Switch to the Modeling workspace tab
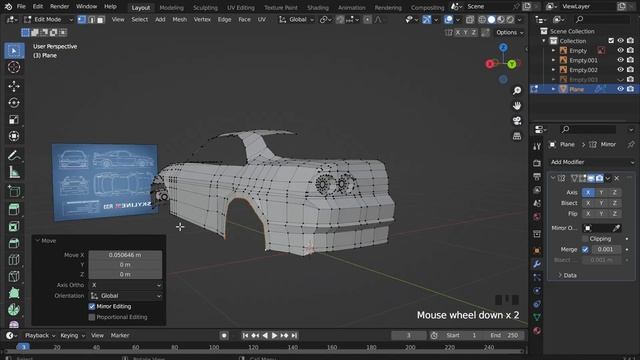 tap(171, 7)
